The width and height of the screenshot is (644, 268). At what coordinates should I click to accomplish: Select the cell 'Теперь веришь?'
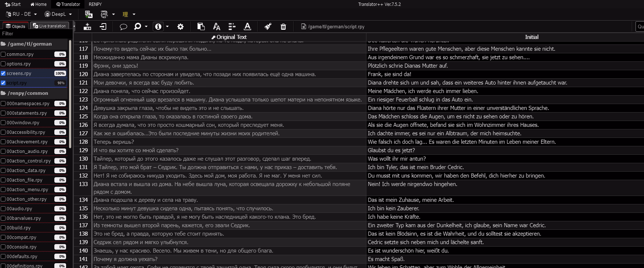click(229, 142)
